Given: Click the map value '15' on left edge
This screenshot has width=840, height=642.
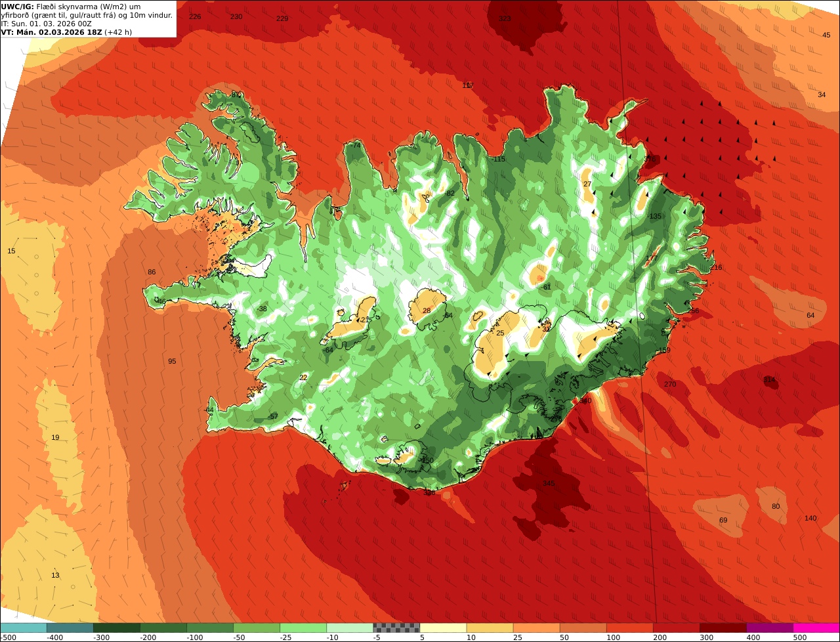Looking at the screenshot, I should tap(11, 251).
